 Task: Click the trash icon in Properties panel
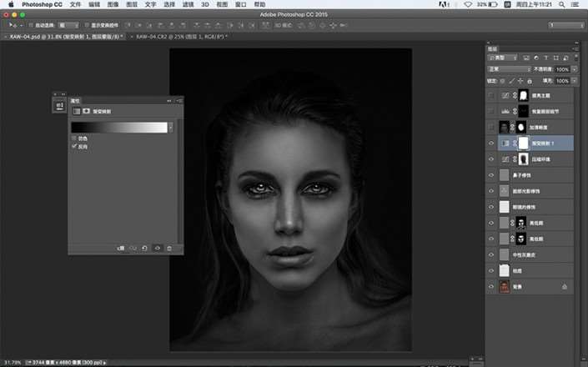[169, 248]
